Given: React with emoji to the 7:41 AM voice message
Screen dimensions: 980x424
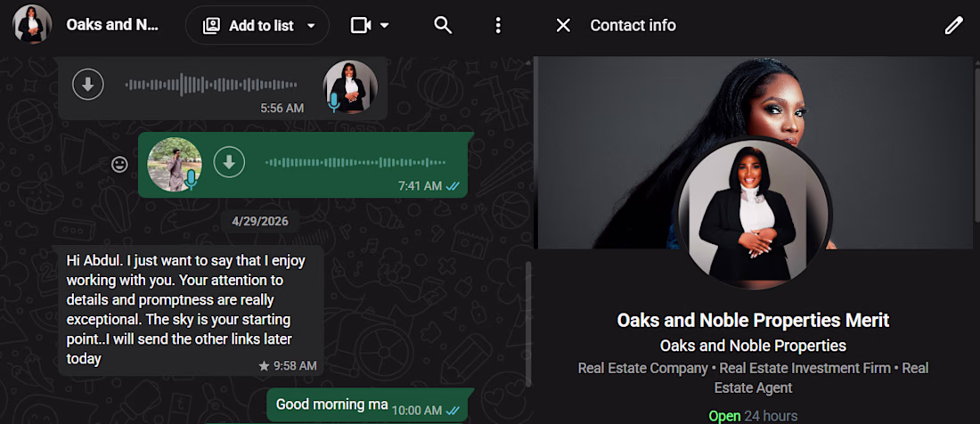Looking at the screenshot, I should 119,164.
